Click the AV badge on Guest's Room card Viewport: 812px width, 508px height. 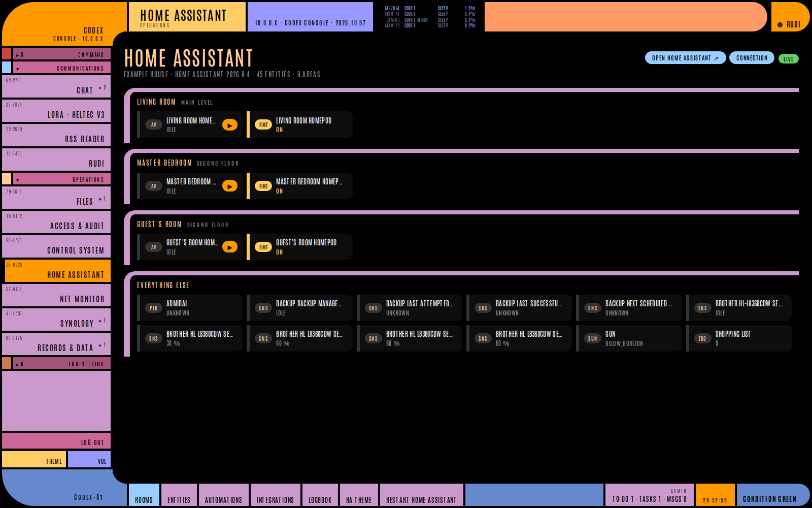[x=154, y=247]
